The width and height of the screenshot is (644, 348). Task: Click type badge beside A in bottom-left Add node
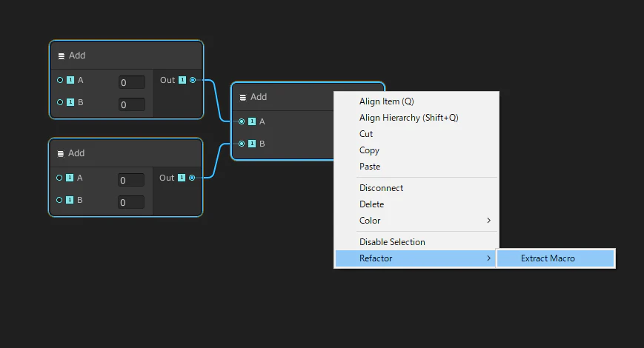[70, 178]
